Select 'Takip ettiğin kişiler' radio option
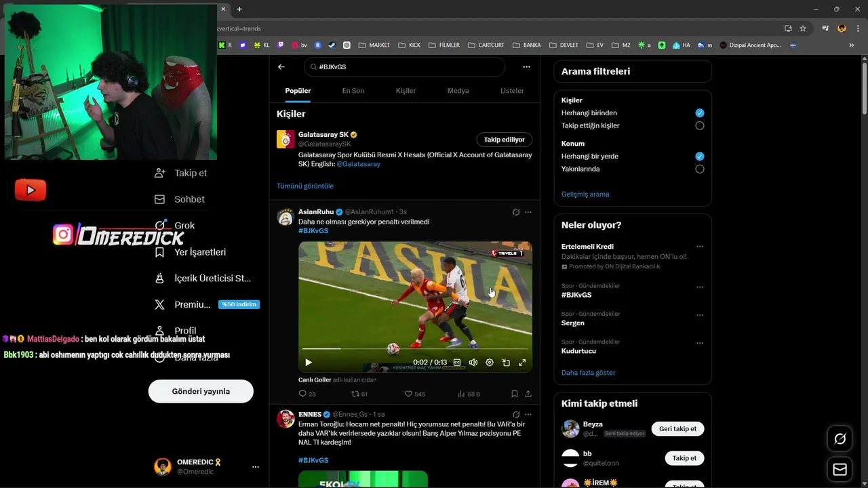The height and width of the screenshot is (488, 868). (x=700, y=125)
